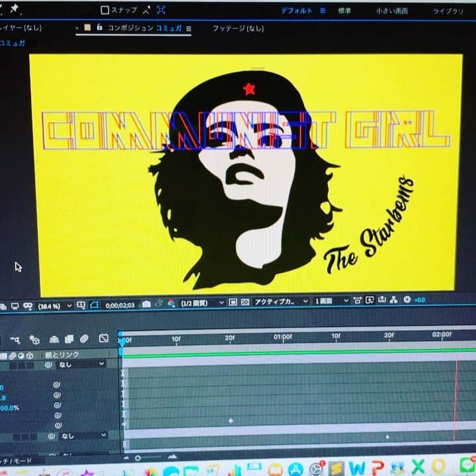This screenshot has width=476, height=476.
Task: Click the composition tab color label square
Action: point(87,28)
